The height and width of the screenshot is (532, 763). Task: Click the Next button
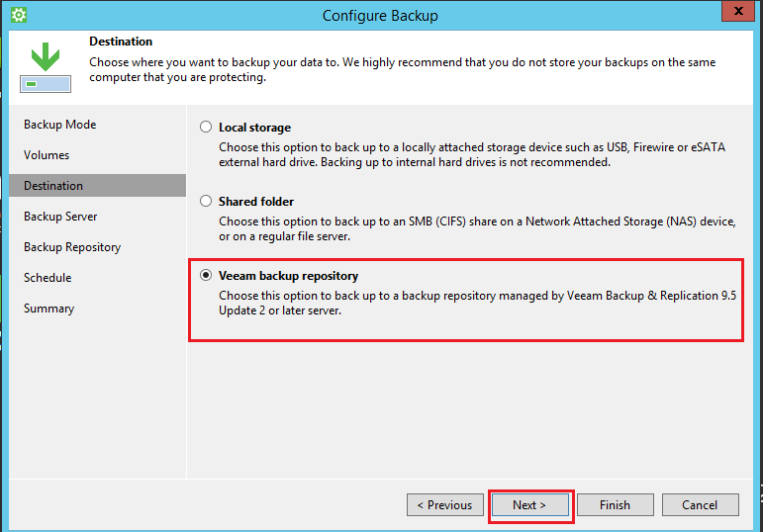click(x=529, y=504)
